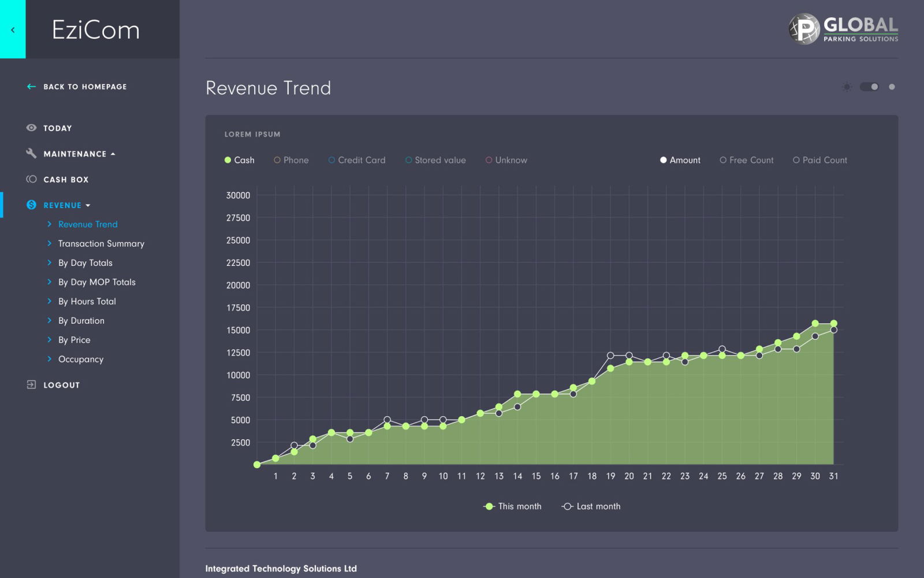Click the dot icon right of theme switch
This screenshot has width=924, height=578.
(892, 87)
